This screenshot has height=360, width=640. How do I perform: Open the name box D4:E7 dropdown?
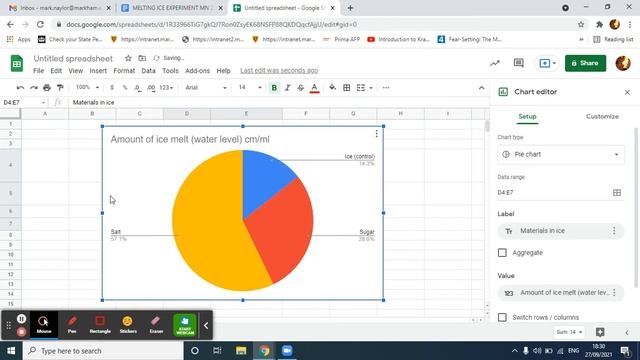coord(43,102)
